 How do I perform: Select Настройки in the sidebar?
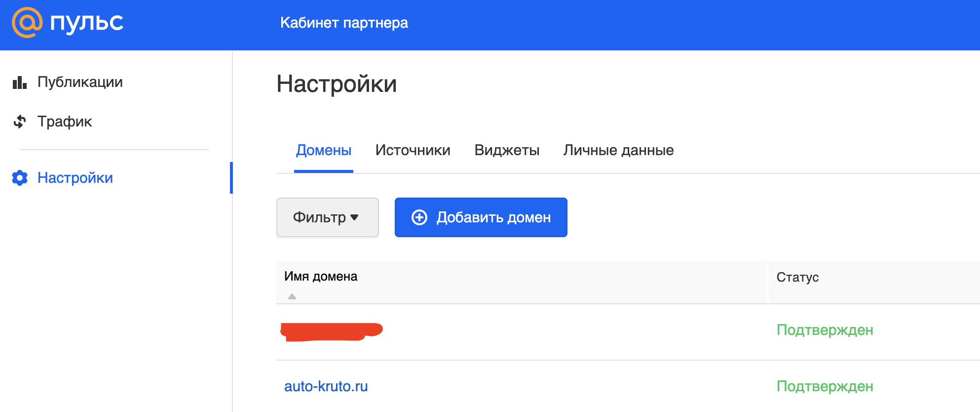75,178
